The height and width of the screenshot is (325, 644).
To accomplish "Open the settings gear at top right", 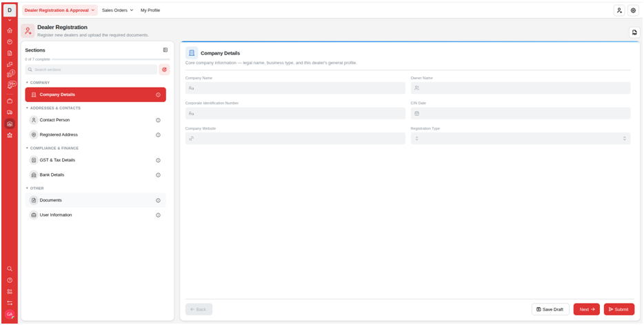I will [633, 10].
